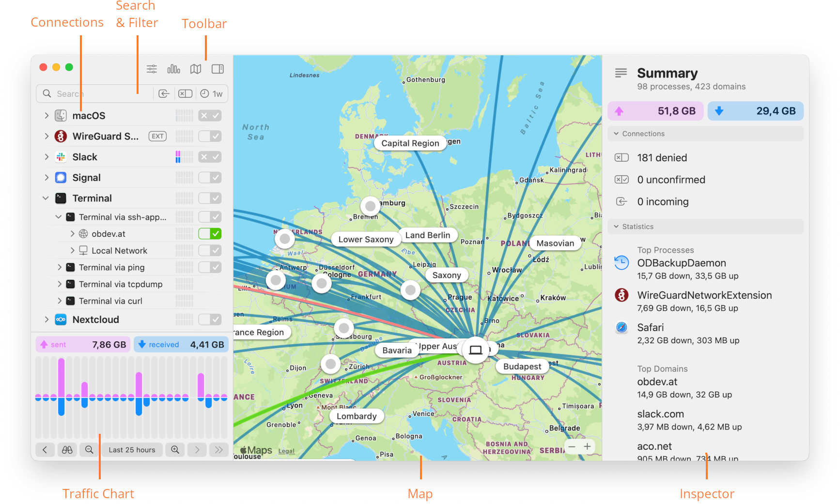The image size is (840, 504).
Task: Click the Slack row traffic activity meter
Action: tap(184, 157)
